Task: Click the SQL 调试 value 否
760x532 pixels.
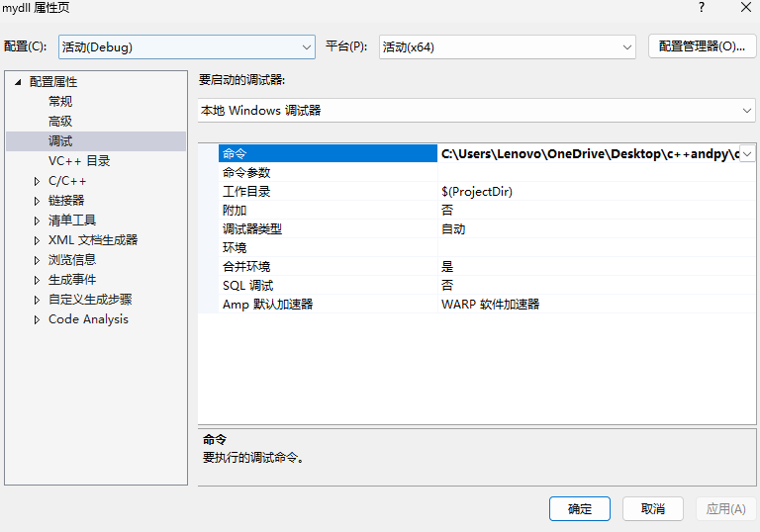Action: pyautogui.click(x=447, y=286)
